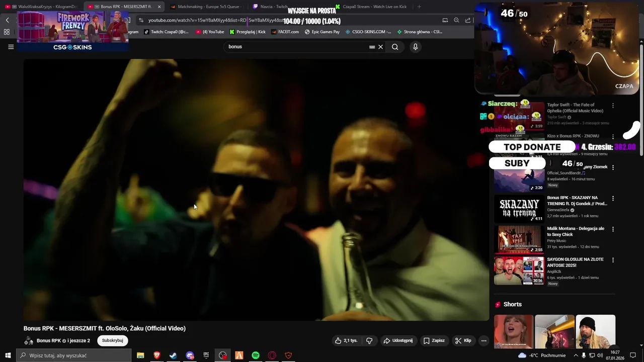Open the YouTube hamburger guide menu
Viewport: 644px width, 362px height.
11,47
